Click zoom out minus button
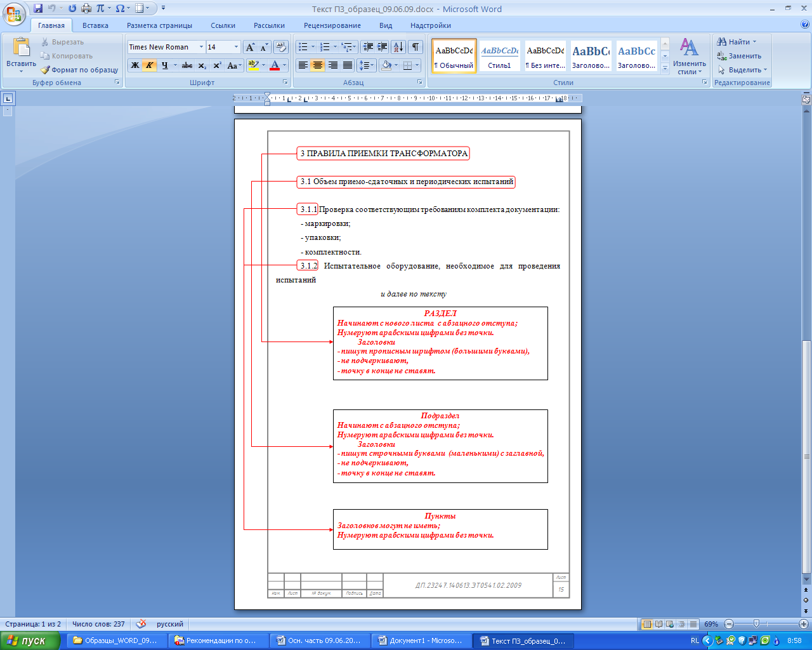Image resolution: width=812 pixels, height=650 pixels. pyautogui.click(x=729, y=624)
